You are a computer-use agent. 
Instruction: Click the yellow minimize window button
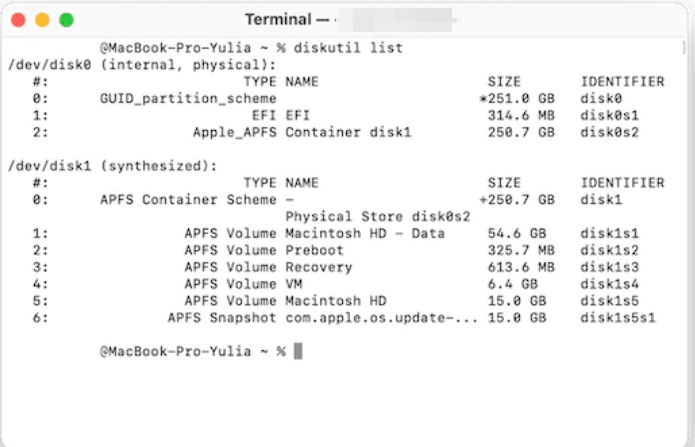[42, 20]
